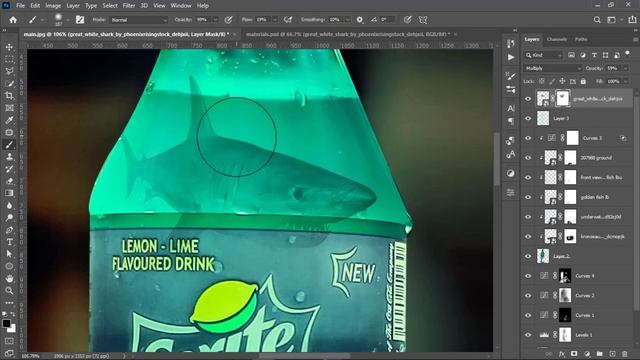
Task: Click the foreground color swatch
Action: click(6, 324)
